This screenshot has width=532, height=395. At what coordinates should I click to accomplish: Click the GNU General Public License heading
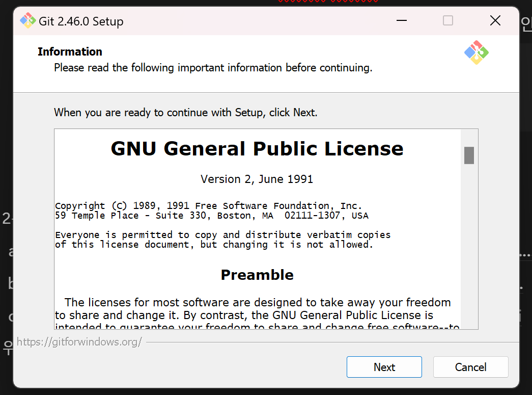257,149
